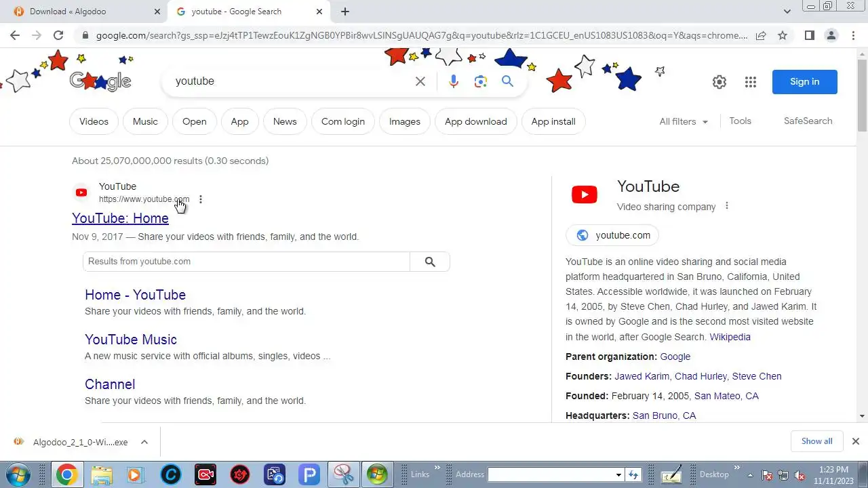Open Google quick settings gear
Image resolution: width=868 pixels, height=488 pixels.
tap(719, 82)
